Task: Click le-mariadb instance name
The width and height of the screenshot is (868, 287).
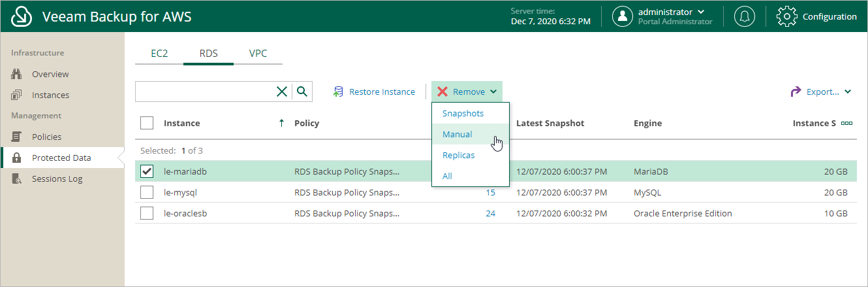Action: 185,172
